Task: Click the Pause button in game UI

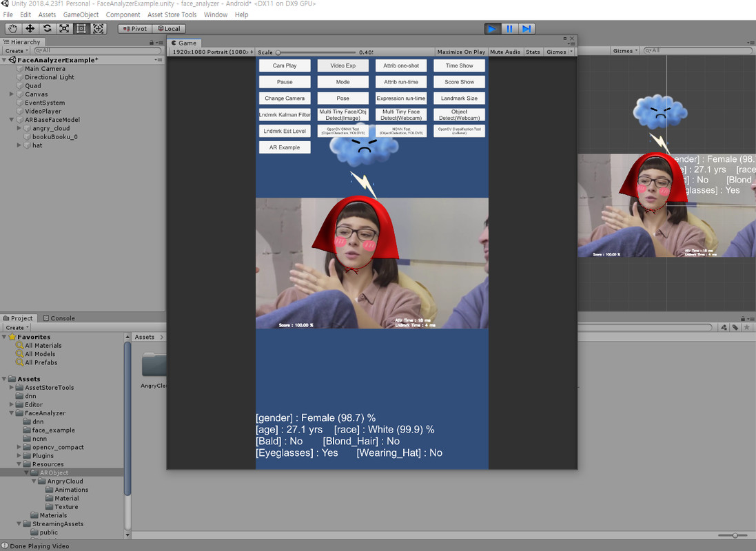Action: (x=285, y=82)
